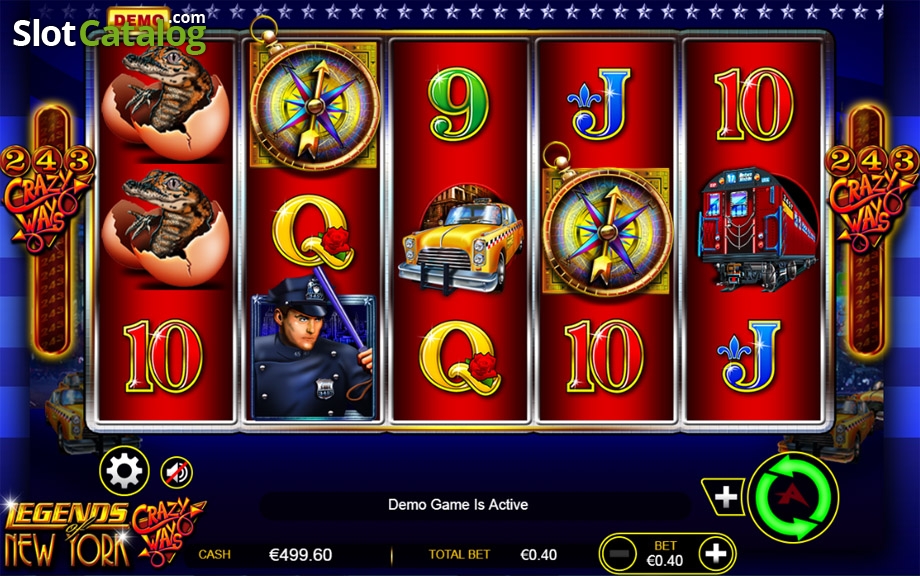Increase bet with plus button
The image size is (920, 576).
coord(716,553)
